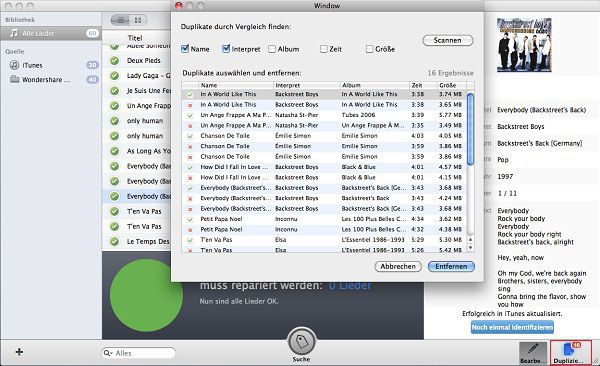Click green check icon beside Un Ange Frapp in main list

[114, 106]
